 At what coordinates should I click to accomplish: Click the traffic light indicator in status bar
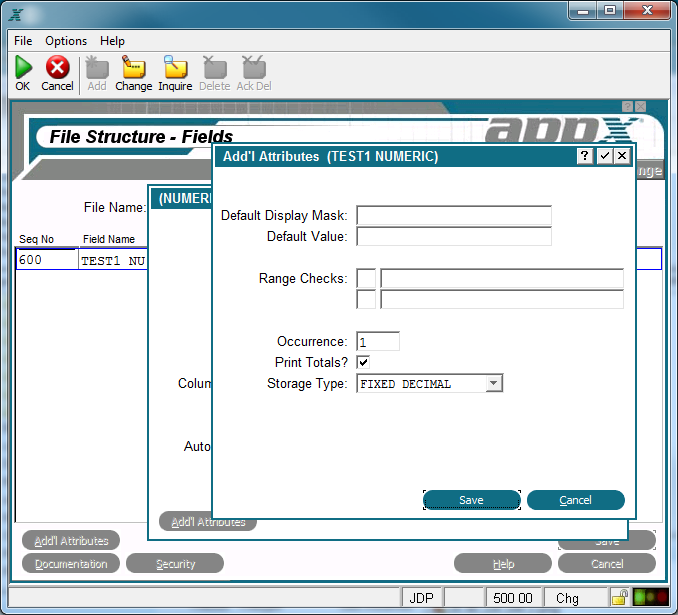650,597
